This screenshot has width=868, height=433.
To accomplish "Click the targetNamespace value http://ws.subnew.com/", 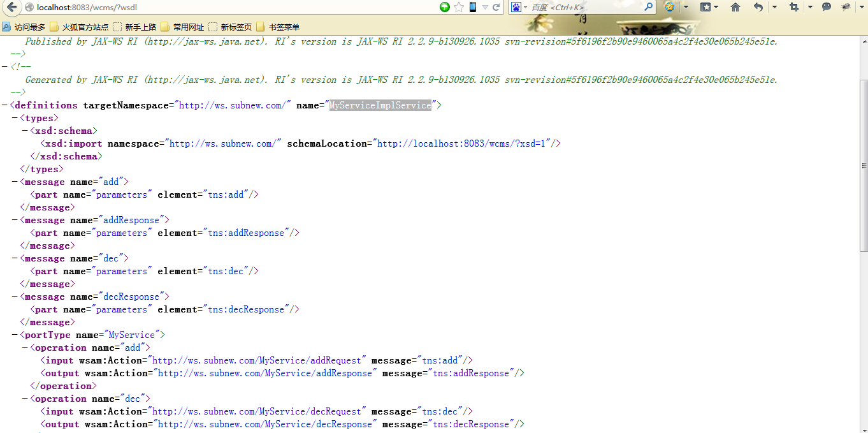I will pos(233,105).
